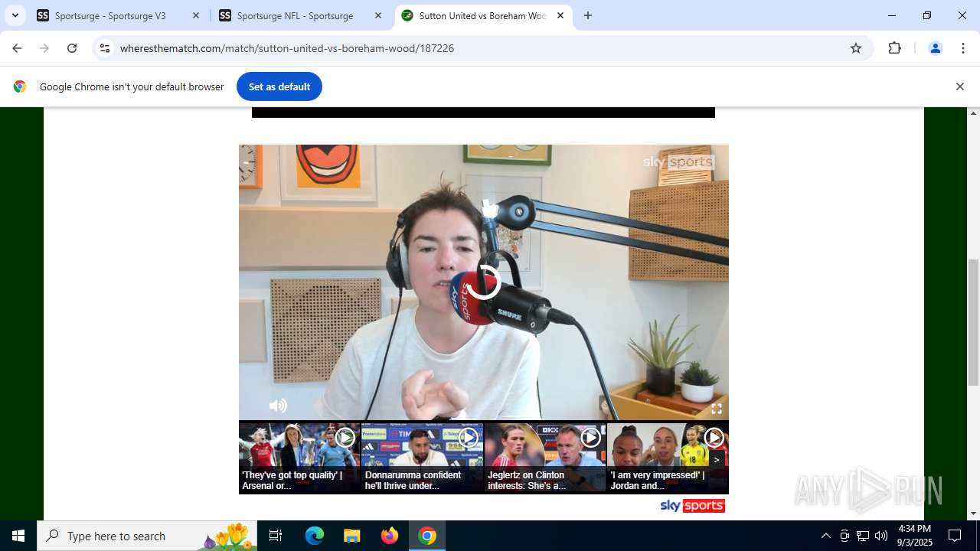Screen dimensions: 980x551
Task: Mute the Sky Sports video player
Action: tap(278, 406)
